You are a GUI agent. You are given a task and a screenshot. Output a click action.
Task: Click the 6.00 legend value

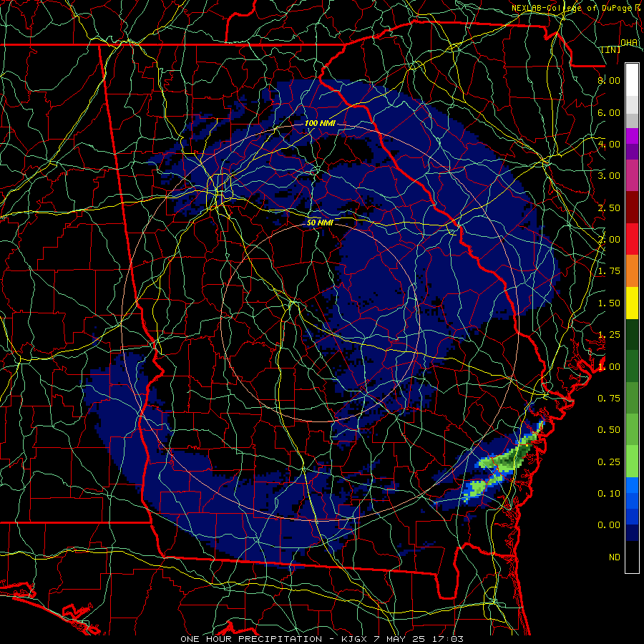609,112
